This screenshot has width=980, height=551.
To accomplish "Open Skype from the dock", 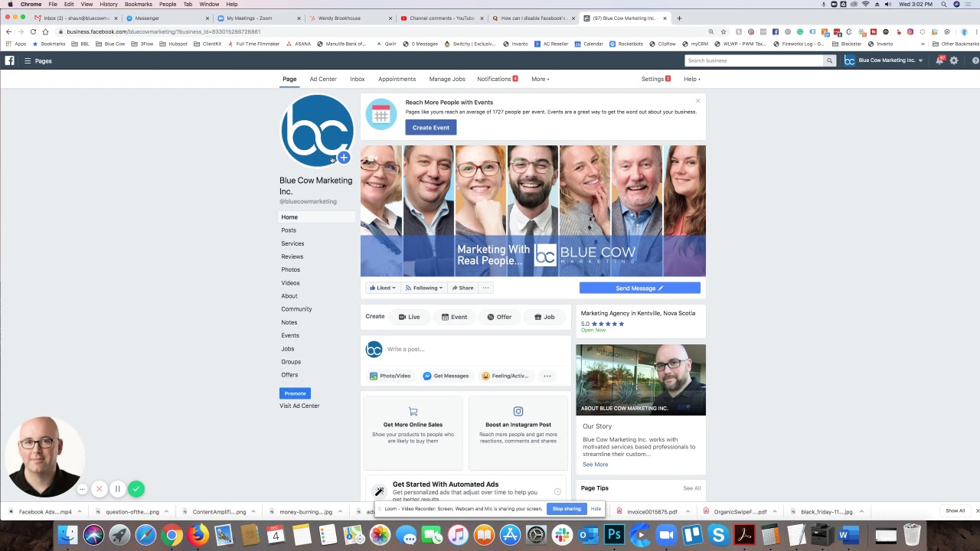I will coord(718,535).
